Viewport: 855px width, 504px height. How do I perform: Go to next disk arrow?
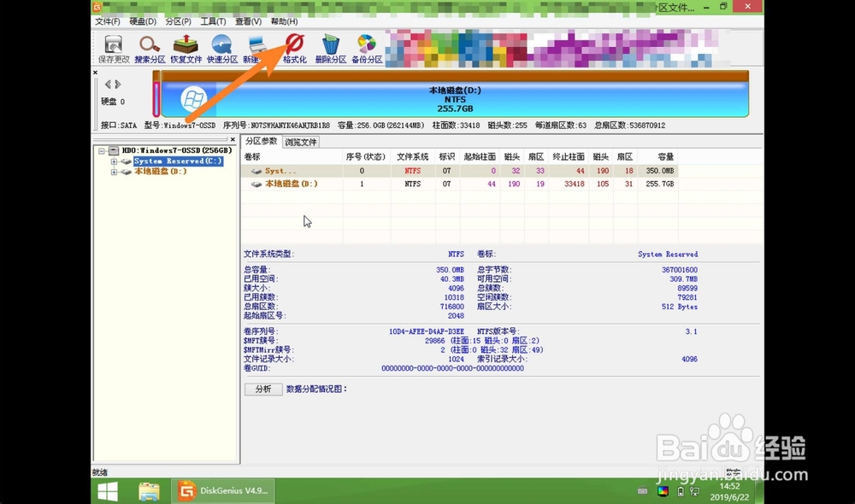118,84
